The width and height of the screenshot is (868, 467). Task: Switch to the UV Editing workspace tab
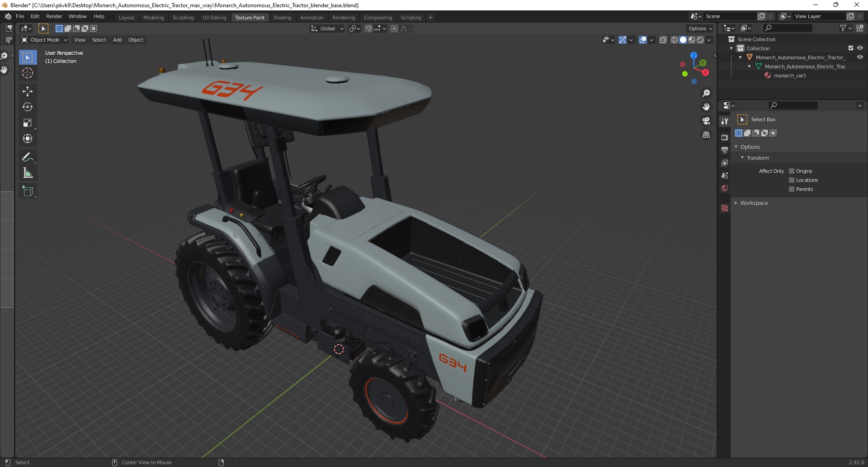coord(214,18)
